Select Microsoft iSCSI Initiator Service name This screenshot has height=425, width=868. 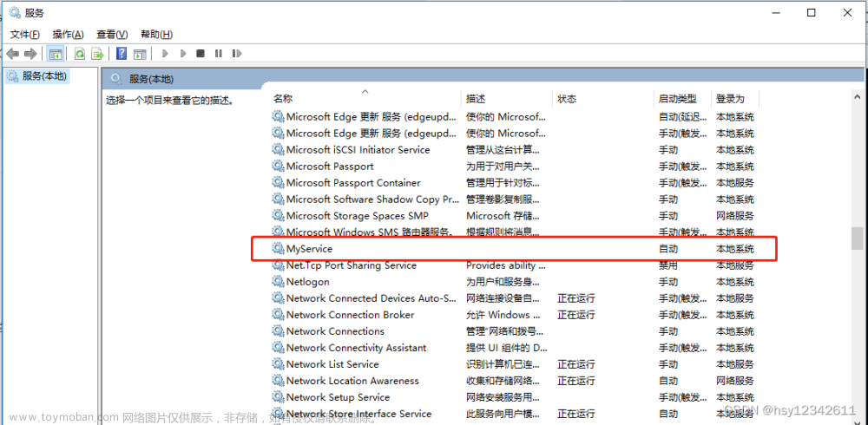pos(358,150)
